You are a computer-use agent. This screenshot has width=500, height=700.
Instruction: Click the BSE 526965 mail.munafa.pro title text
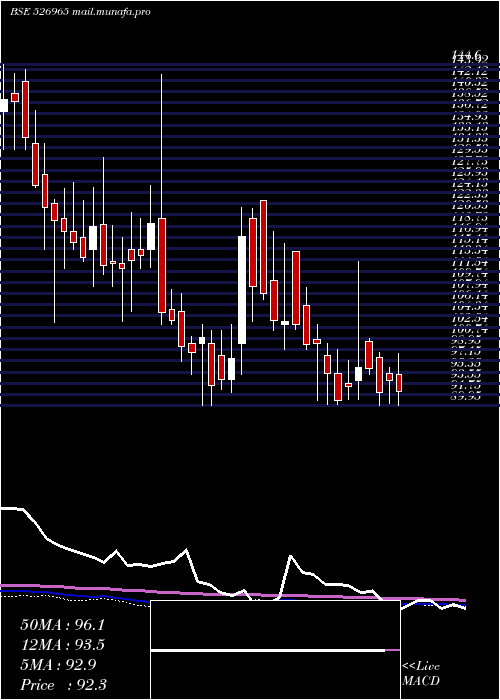click(x=80, y=12)
